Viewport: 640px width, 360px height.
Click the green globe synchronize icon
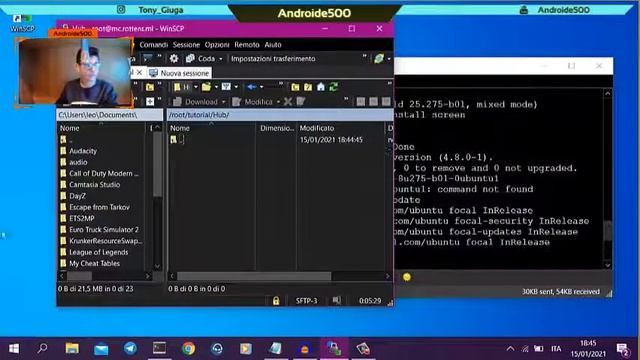click(x=379, y=59)
